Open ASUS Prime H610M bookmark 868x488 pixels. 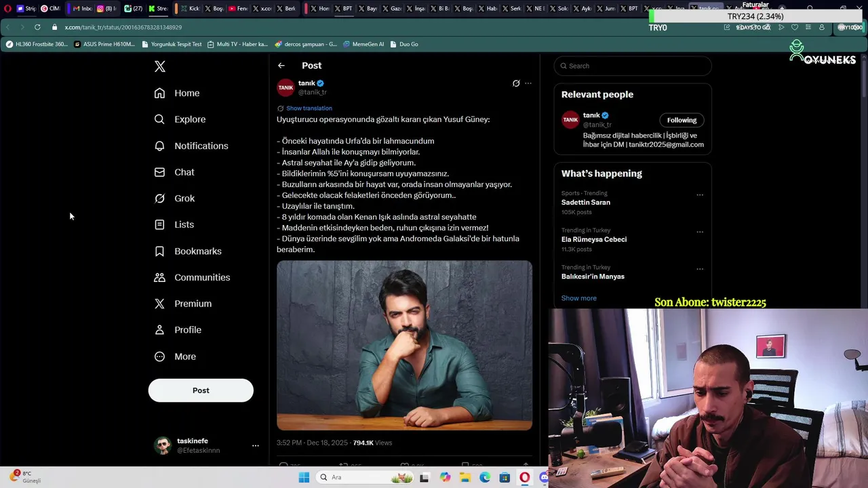(x=104, y=44)
